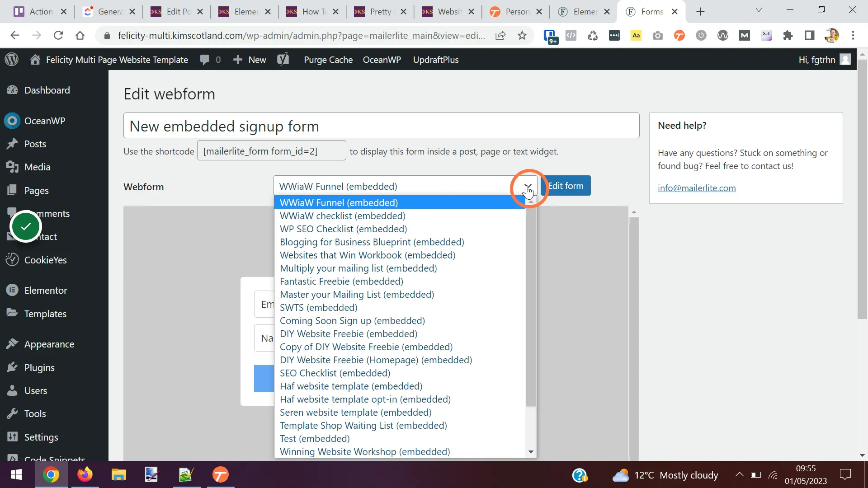The image size is (868, 488).
Task: Choose Winning Website Workshop option
Action: pos(364,451)
